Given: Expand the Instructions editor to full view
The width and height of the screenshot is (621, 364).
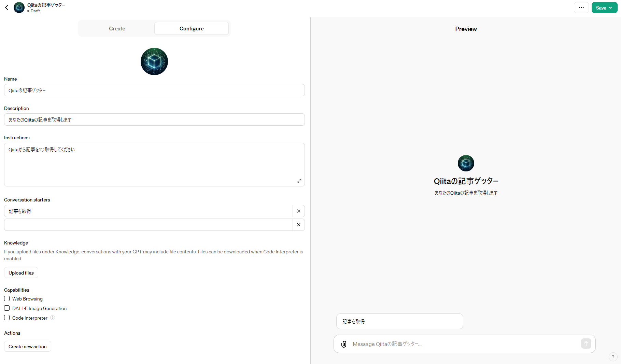Looking at the screenshot, I should tap(299, 181).
